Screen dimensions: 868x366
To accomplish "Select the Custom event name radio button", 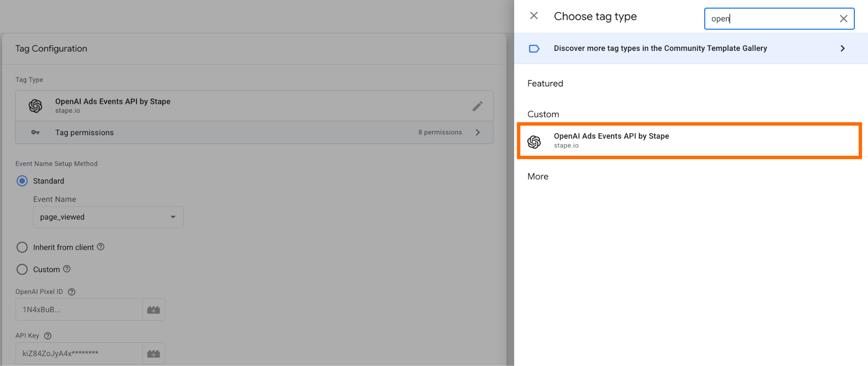I will pos(22,269).
